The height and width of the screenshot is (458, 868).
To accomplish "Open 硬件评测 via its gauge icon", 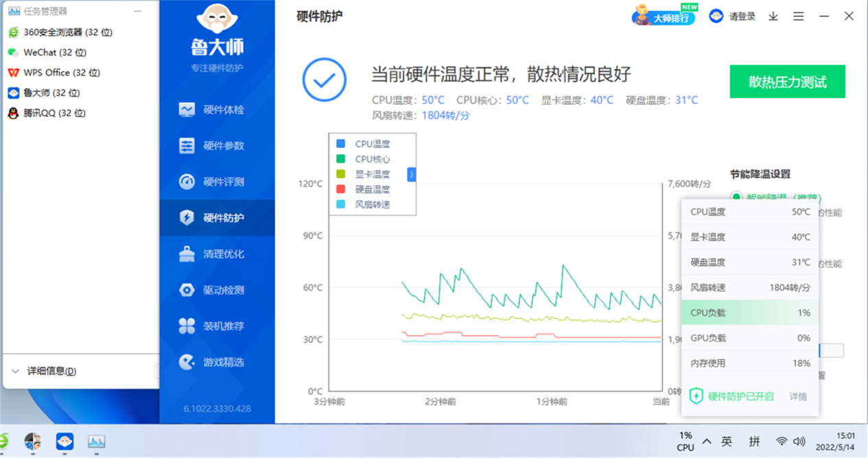I will (187, 182).
